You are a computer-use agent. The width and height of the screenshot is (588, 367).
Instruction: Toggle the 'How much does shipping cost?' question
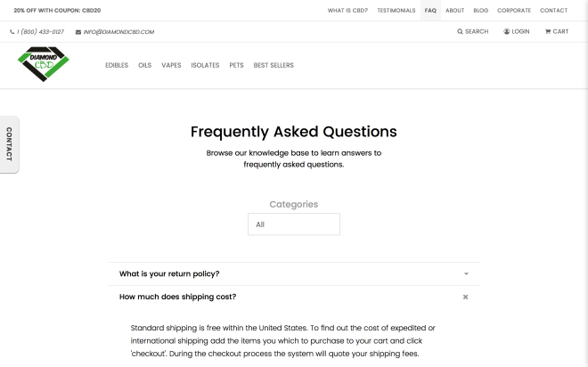[178, 297]
